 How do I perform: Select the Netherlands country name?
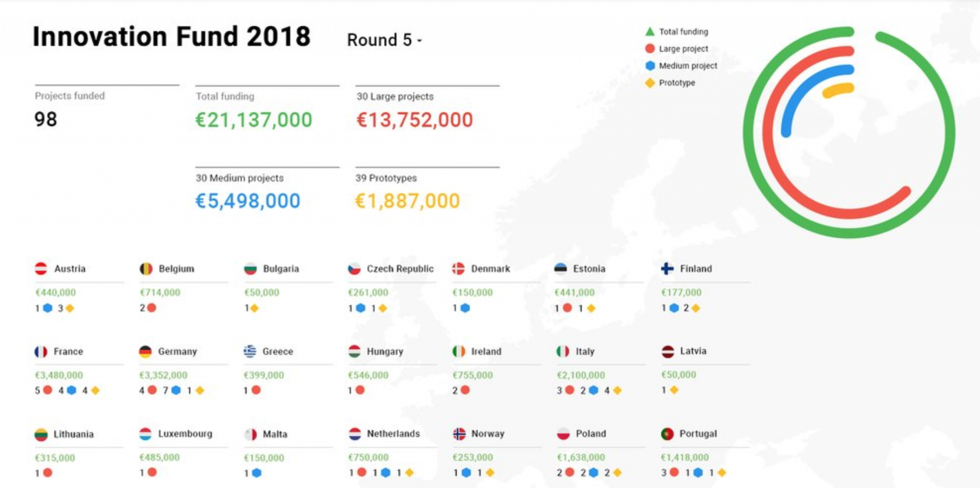tap(393, 434)
